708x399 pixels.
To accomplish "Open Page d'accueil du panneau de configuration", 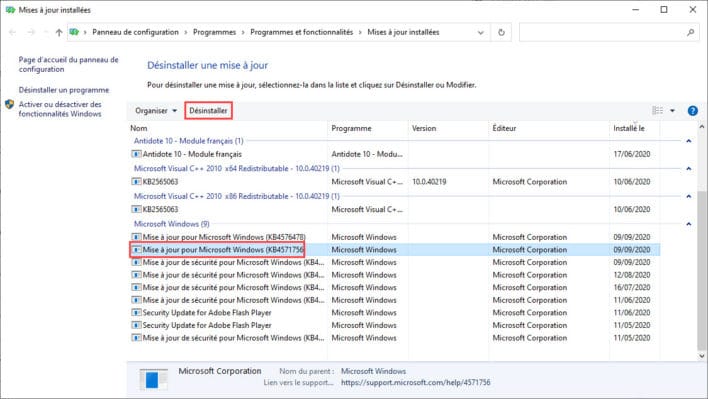I will [69, 64].
